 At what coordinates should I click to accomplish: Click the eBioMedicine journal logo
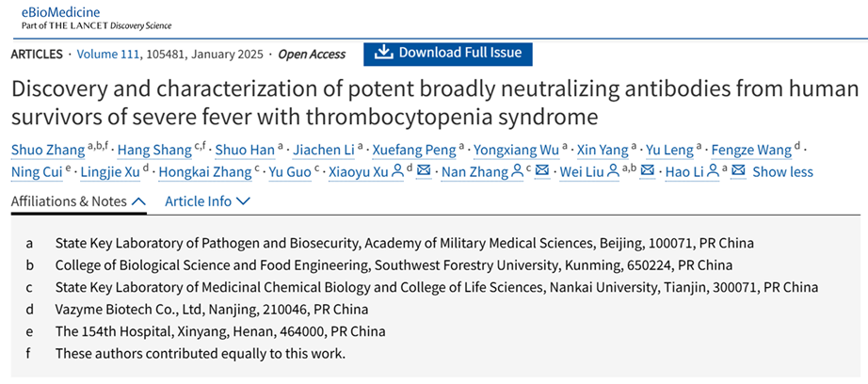pos(56,12)
